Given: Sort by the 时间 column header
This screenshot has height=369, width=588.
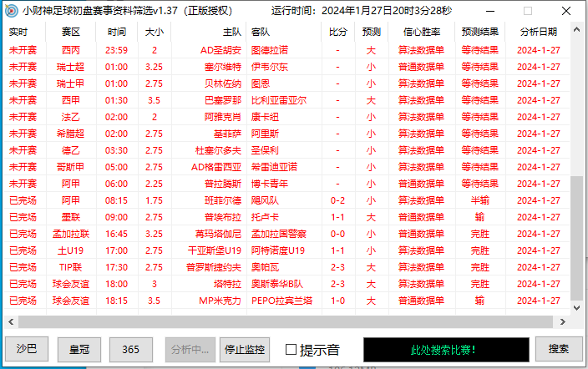Looking at the screenshot, I should [117, 33].
